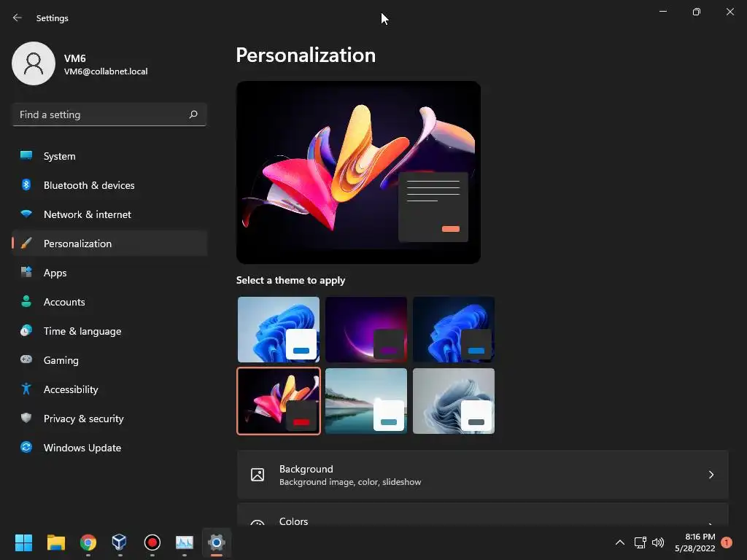Image resolution: width=747 pixels, height=560 pixels.
Task: Open the Windows Update page
Action: tap(109, 447)
